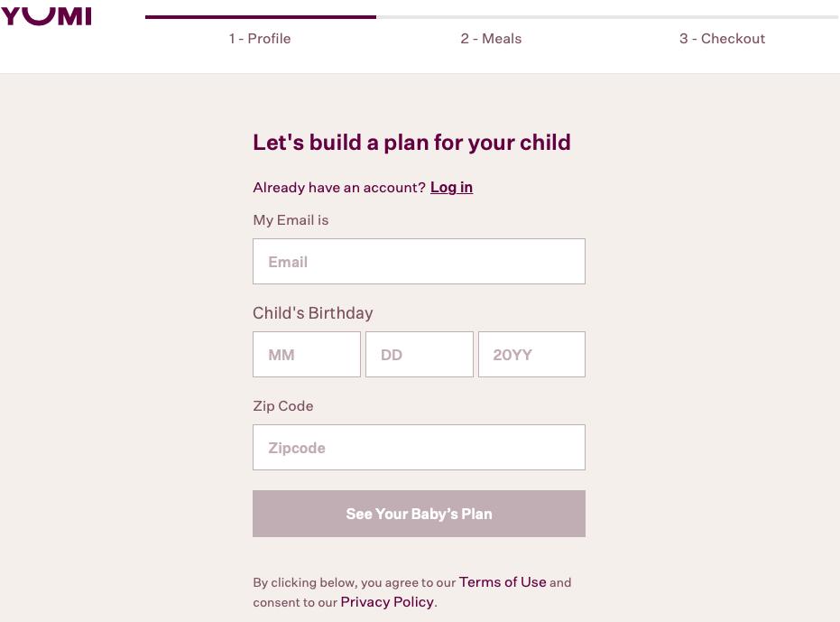This screenshot has width=840, height=622.
Task: Focus the Email input field
Action: (x=419, y=262)
